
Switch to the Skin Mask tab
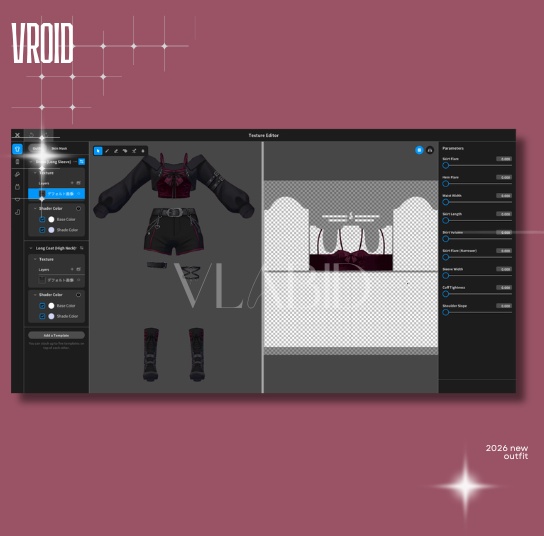(x=59, y=148)
